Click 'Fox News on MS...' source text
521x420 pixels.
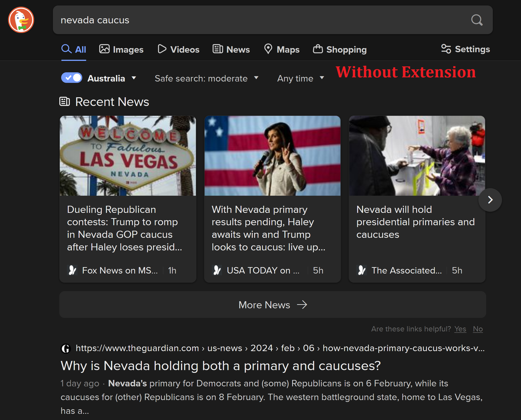coord(120,270)
